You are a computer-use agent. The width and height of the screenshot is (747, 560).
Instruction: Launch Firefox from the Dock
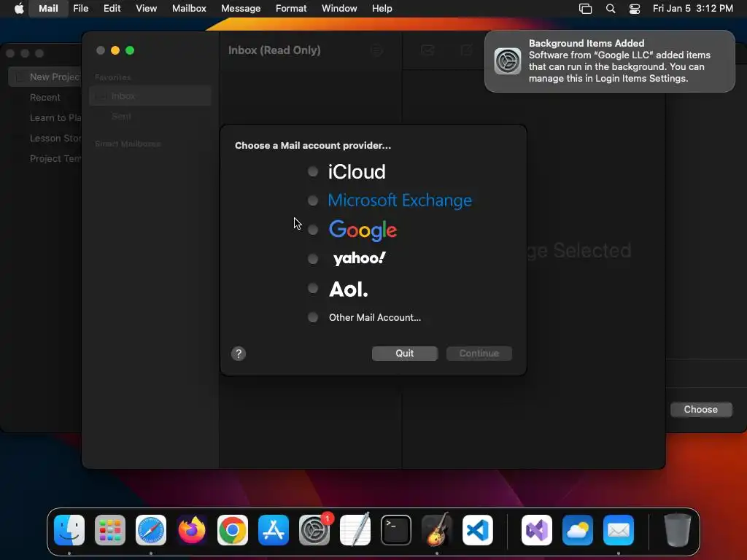192,530
